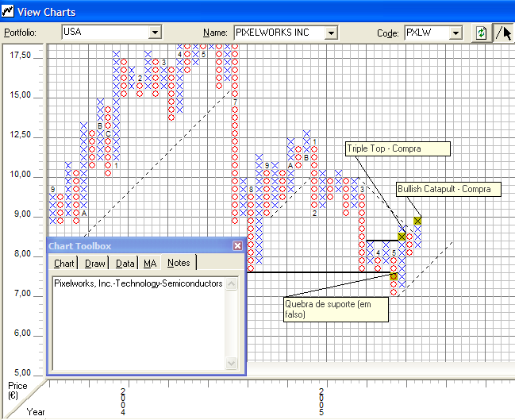Switch to the Chart tab in toolbox

tap(64, 264)
